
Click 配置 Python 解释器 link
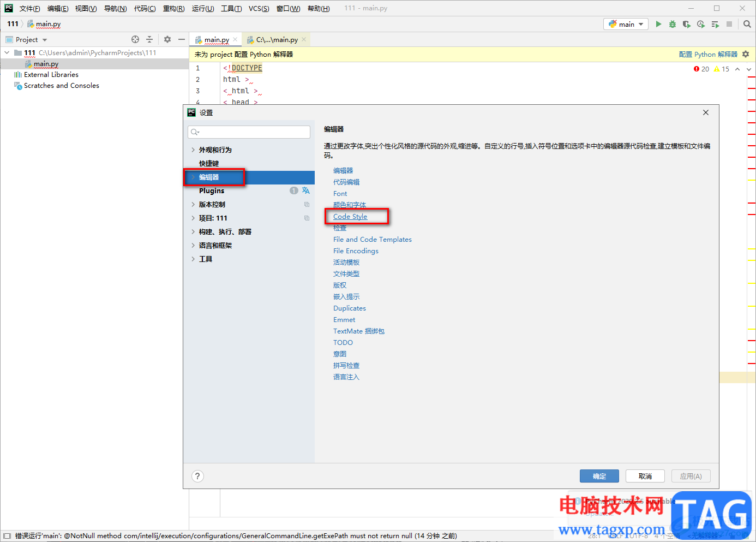(708, 54)
